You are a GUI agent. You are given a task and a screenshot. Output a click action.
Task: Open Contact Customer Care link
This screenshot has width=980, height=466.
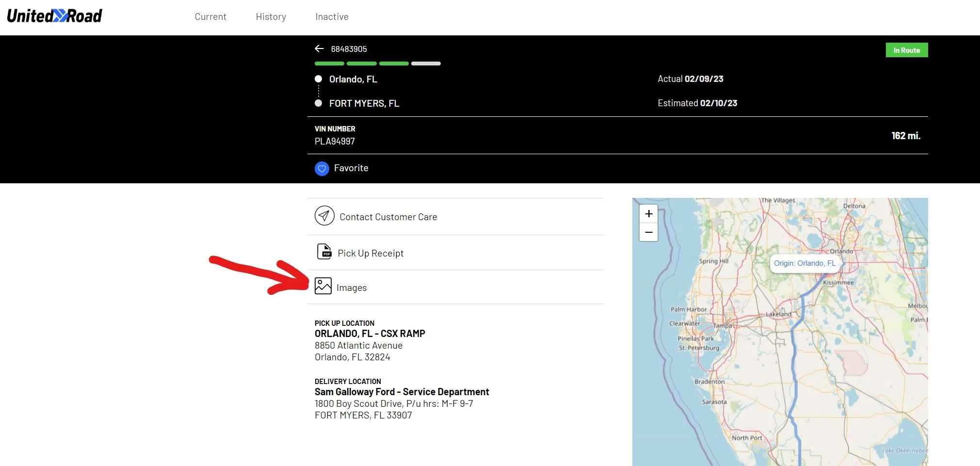tap(388, 217)
